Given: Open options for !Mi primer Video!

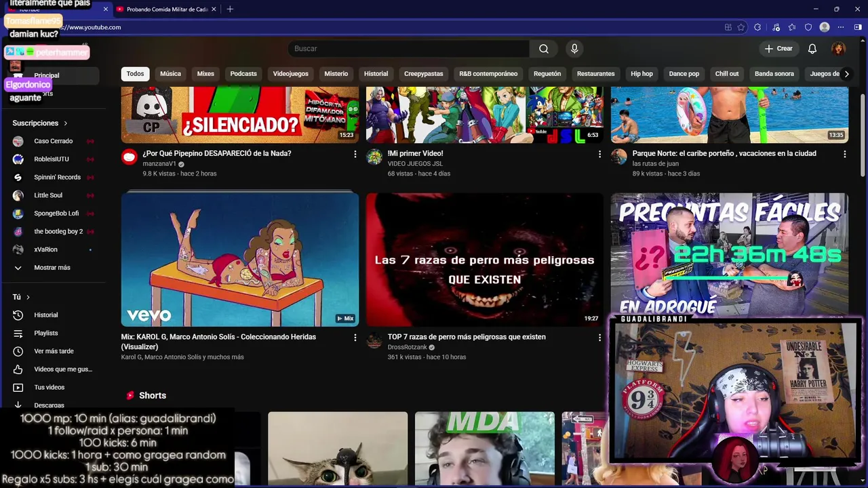Looking at the screenshot, I should [x=599, y=155].
